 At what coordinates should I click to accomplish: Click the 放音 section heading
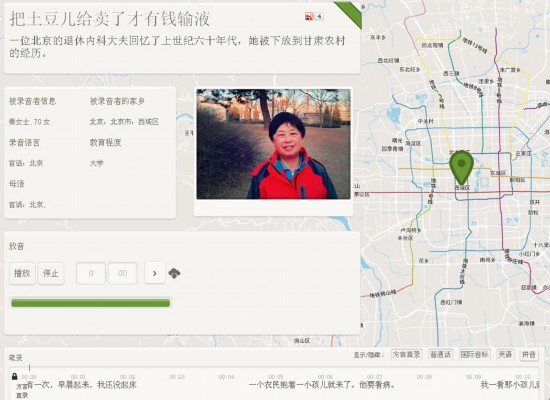pos(16,246)
